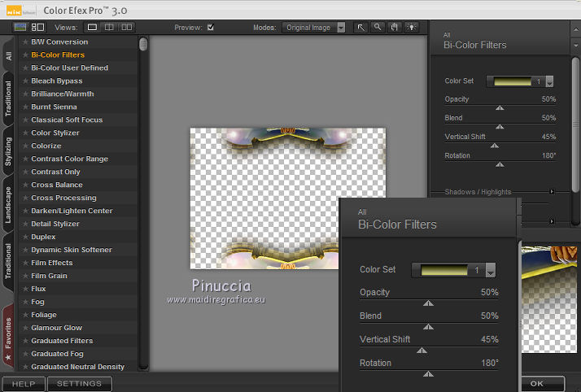Click star icon beside Burnt Sienna
The image size is (581, 392).
(x=25, y=107)
